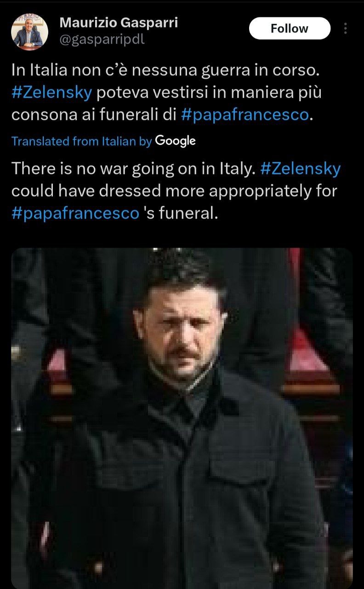Click the English translated post text
This screenshot has width=364, height=589.
(176, 191)
